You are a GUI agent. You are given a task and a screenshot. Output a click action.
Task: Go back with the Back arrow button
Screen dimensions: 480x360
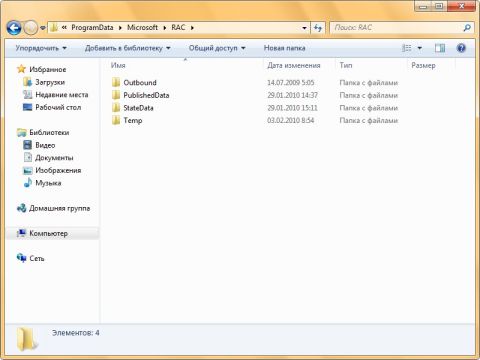point(14,28)
